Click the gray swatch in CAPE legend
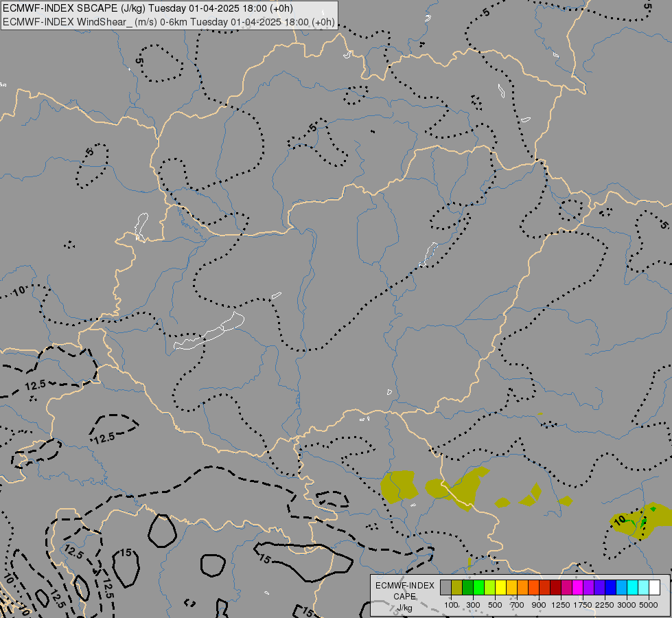Viewport: 672px width, 618px height. 445,587
